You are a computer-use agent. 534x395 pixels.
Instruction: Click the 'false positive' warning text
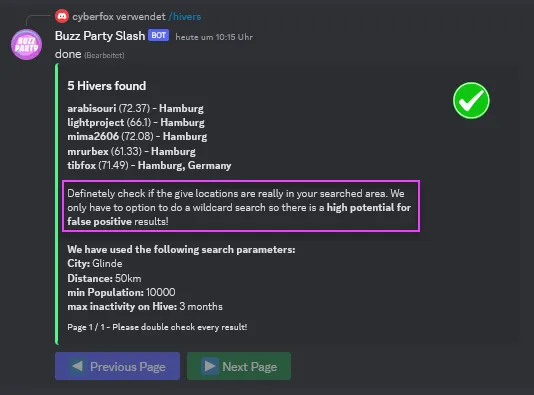(x=99, y=221)
